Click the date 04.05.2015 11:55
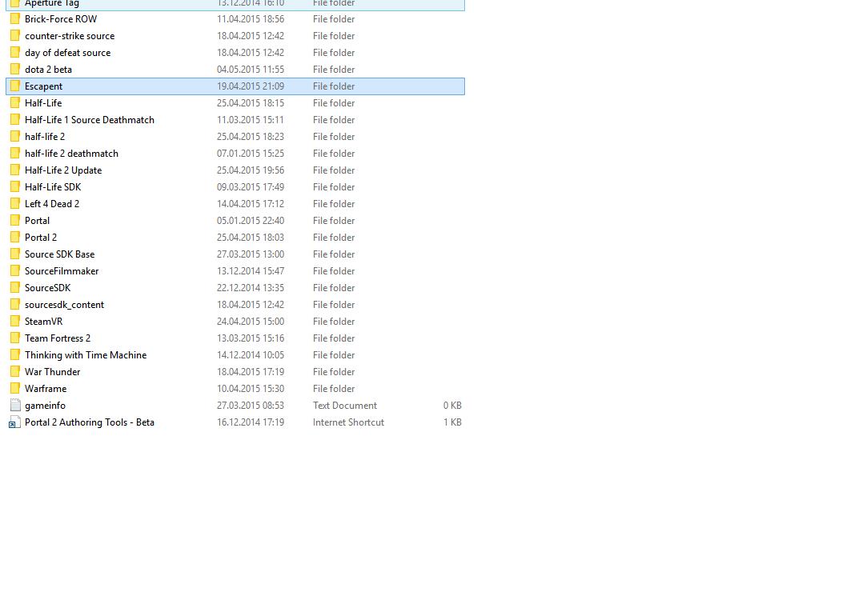This screenshot has height=616, width=858. pos(251,70)
